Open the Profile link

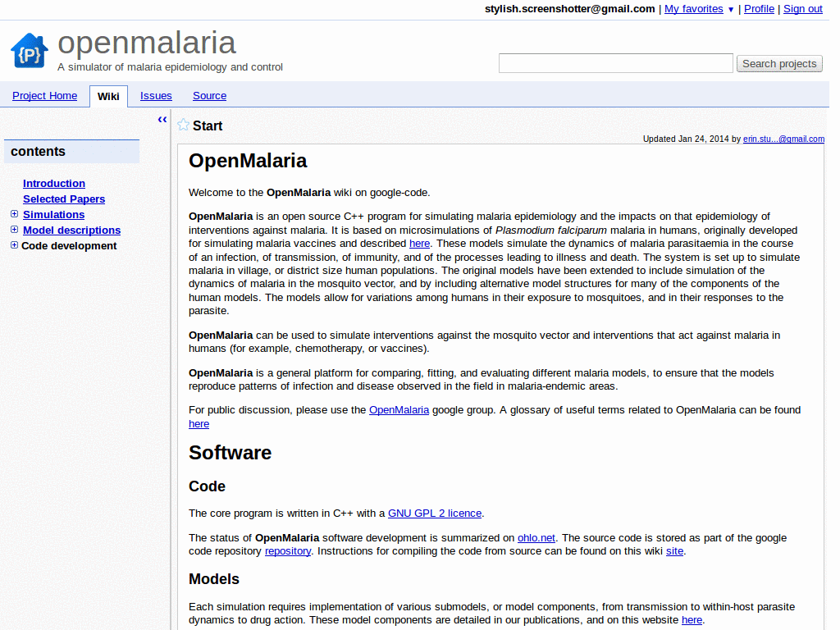[x=759, y=8]
